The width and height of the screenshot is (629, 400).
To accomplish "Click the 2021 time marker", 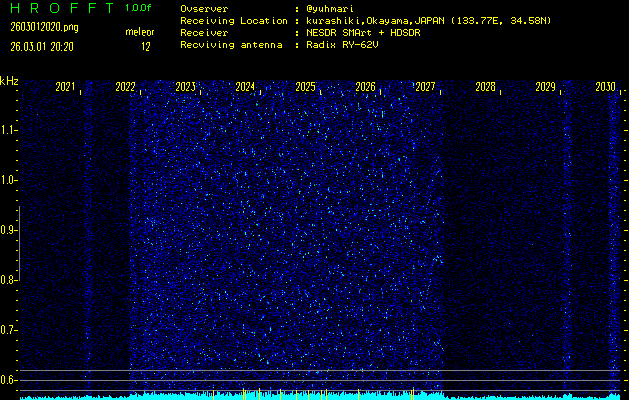I will [x=65, y=87].
